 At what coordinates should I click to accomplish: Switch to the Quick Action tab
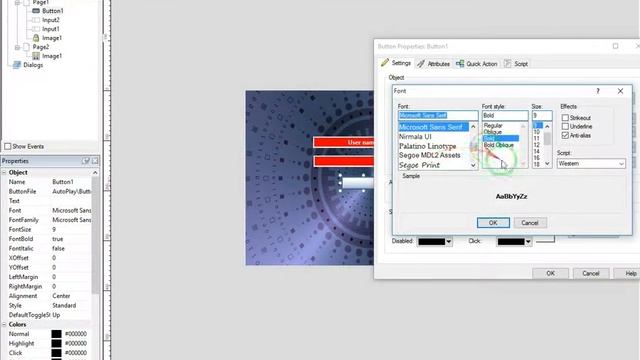(477, 64)
